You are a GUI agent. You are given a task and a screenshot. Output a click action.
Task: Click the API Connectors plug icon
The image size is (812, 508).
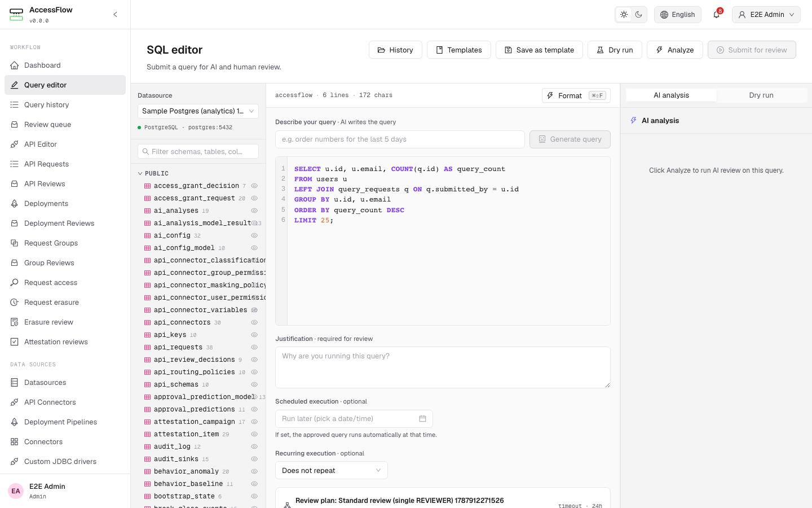15,402
